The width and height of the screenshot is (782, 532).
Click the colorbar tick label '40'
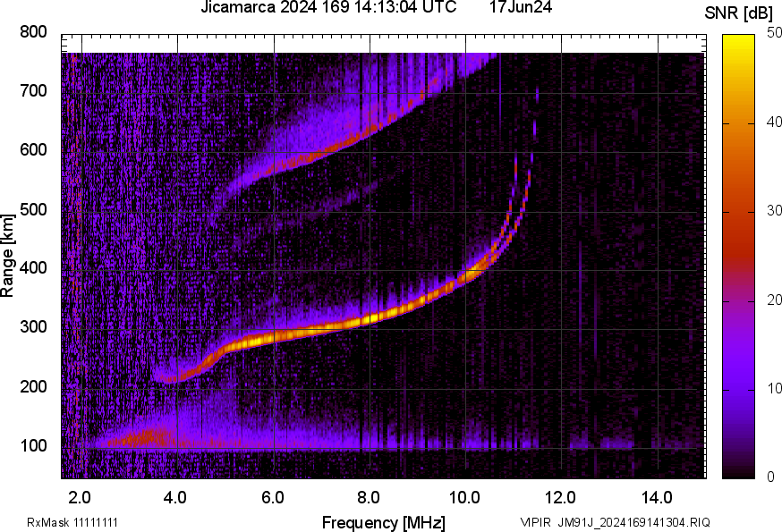click(x=774, y=122)
